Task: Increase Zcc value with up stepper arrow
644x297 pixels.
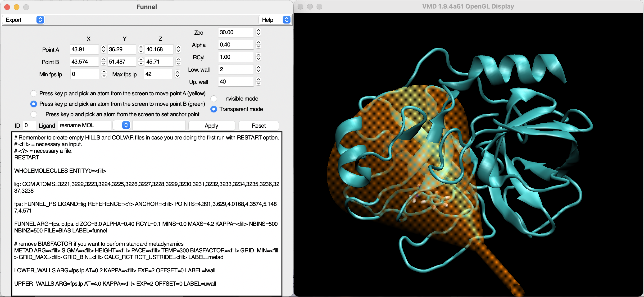Action: [259, 30]
